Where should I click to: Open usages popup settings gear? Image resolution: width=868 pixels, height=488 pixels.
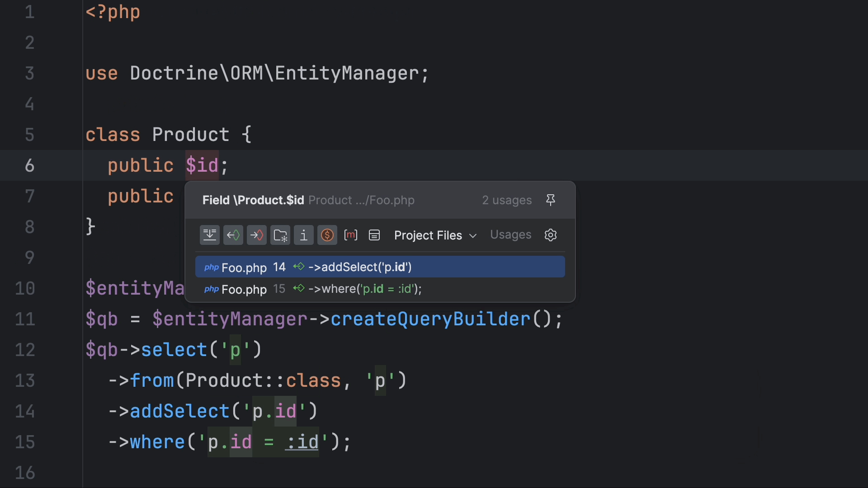(x=550, y=235)
